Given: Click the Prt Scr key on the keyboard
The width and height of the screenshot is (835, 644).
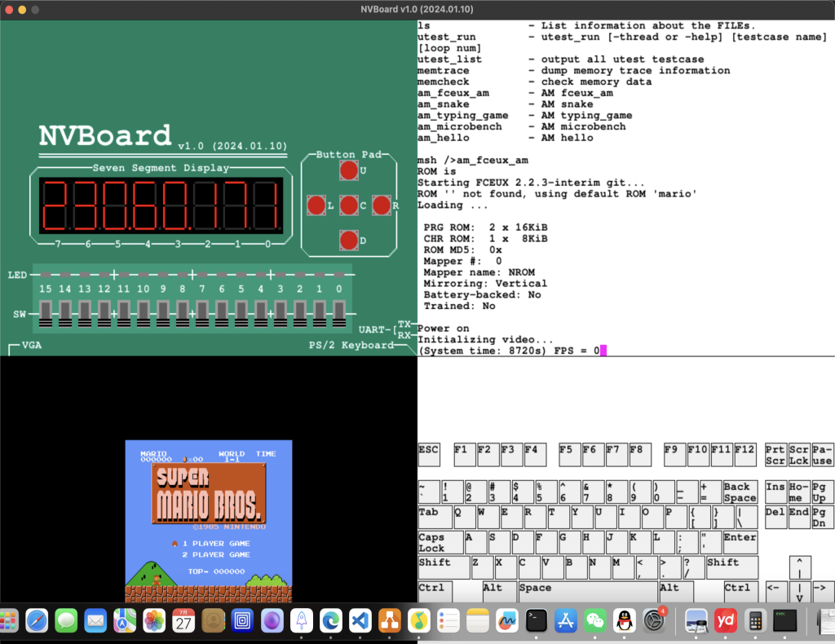Looking at the screenshot, I should pos(775,455).
